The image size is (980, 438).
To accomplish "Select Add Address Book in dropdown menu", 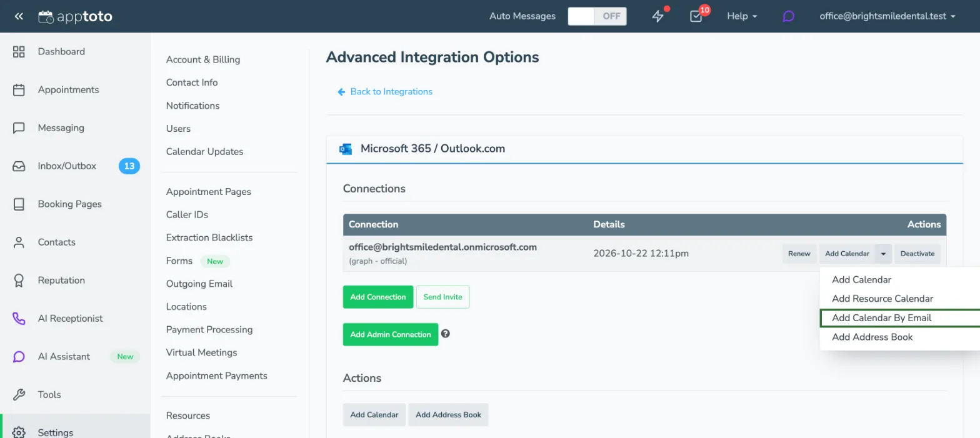I will point(872,337).
